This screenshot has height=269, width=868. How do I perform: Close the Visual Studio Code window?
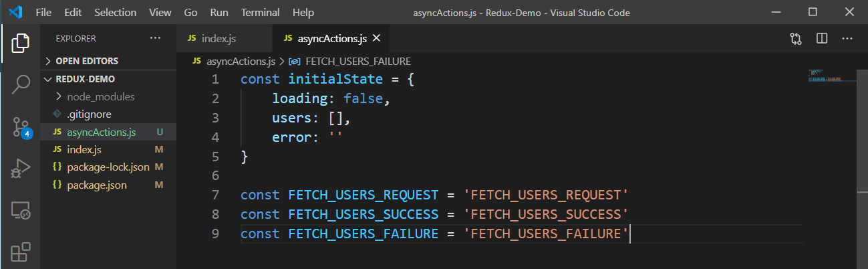tap(849, 12)
